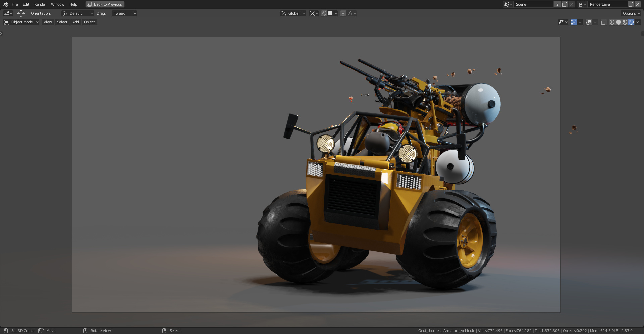Click the Scene name field
The height and width of the screenshot is (334, 644).
click(x=533, y=4)
